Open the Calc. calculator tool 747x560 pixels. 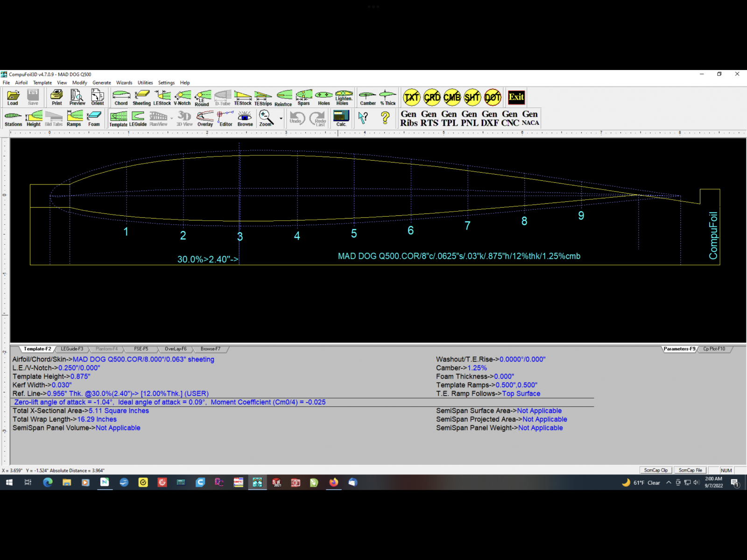click(341, 119)
